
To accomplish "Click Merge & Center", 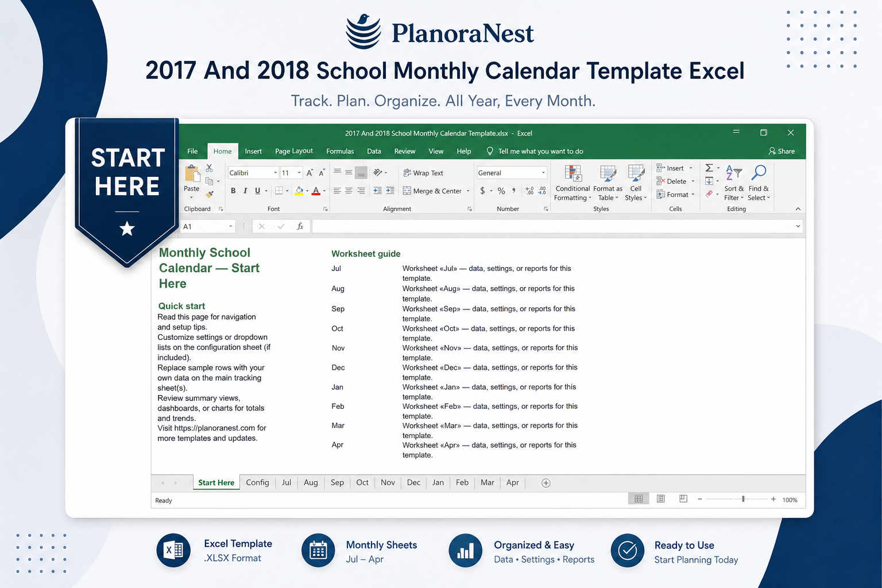I will click(432, 191).
